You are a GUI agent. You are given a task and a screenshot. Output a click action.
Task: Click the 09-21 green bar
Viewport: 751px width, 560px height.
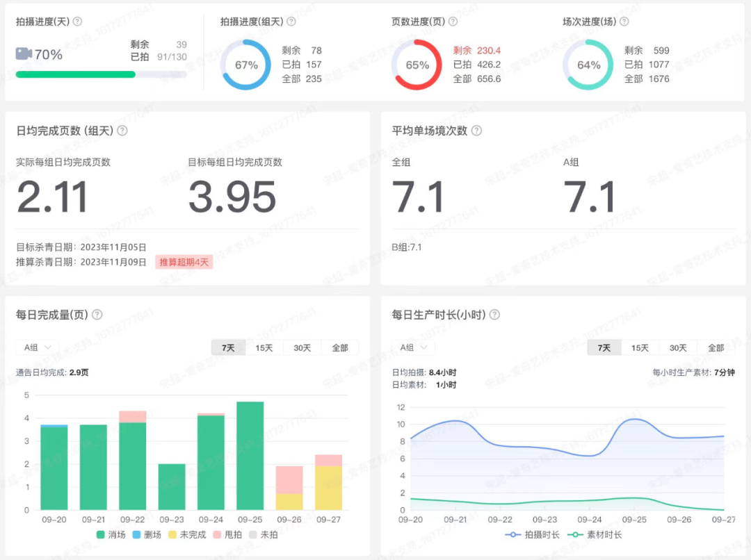click(93, 467)
